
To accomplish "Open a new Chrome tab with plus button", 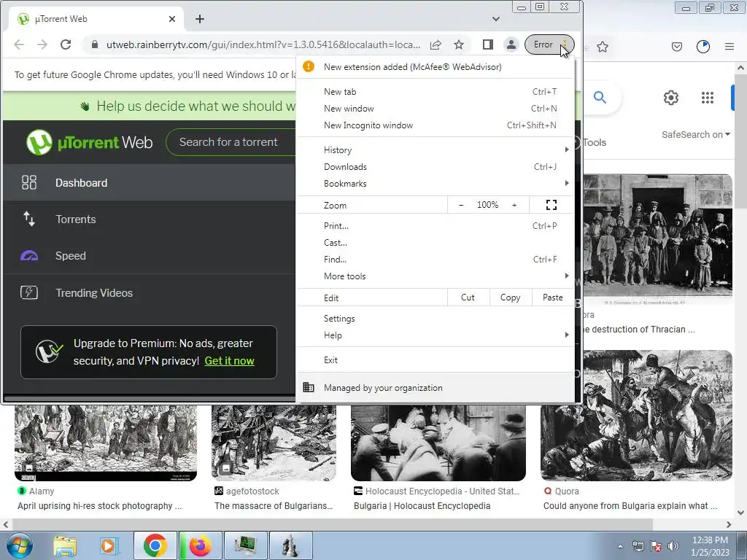I will click(200, 19).
